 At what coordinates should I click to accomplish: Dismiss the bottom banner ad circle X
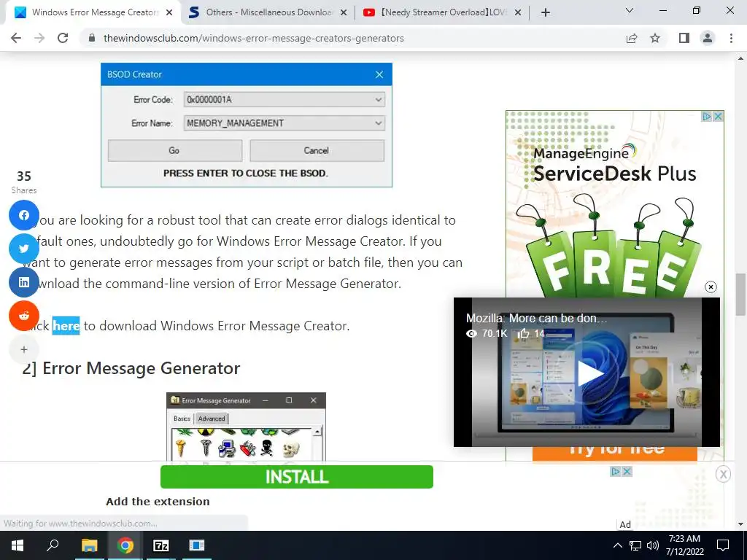[x=723, y=474]
